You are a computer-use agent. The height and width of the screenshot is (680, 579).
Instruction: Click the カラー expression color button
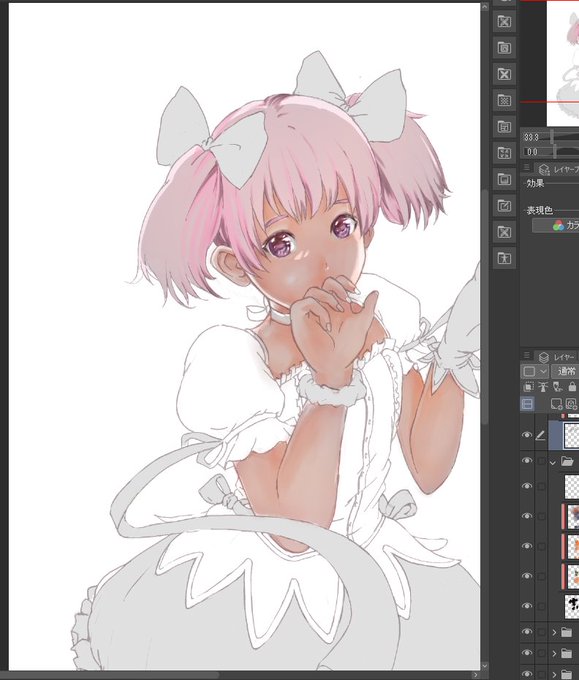coord(556,225)
